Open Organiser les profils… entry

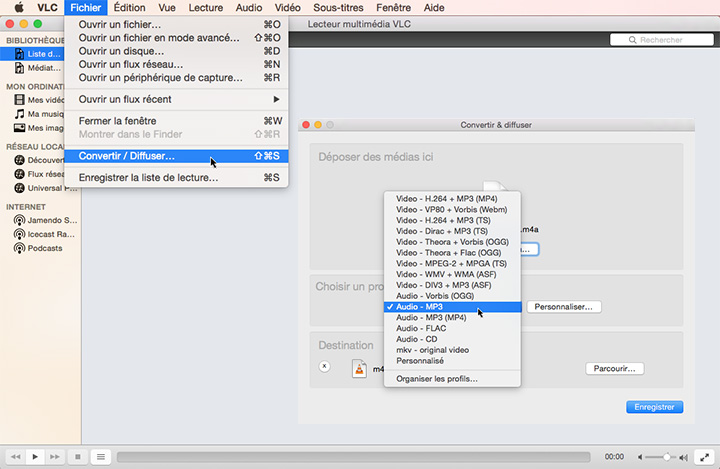coord(452,379)
